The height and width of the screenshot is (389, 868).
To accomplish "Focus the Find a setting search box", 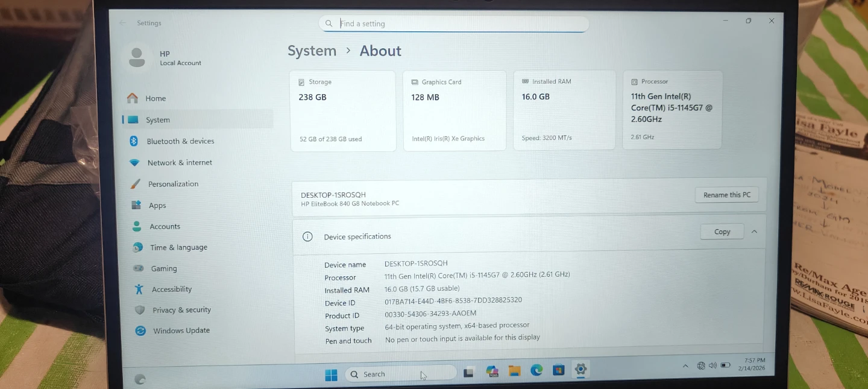I will point(454,24).
